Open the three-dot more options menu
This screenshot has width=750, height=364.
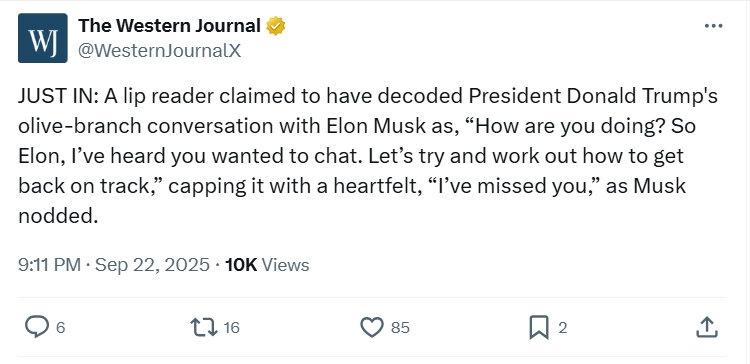[714, 26]
